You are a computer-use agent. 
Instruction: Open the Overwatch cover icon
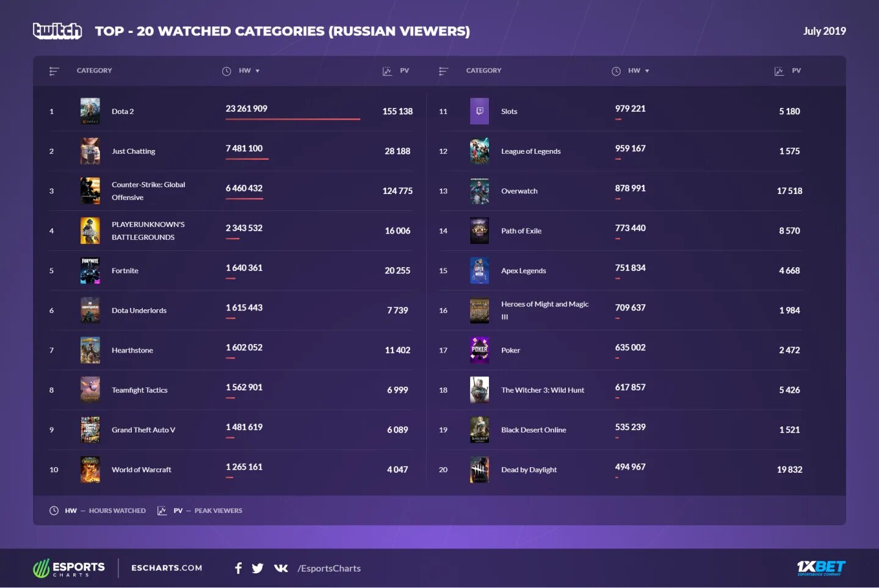pos(480,191)
